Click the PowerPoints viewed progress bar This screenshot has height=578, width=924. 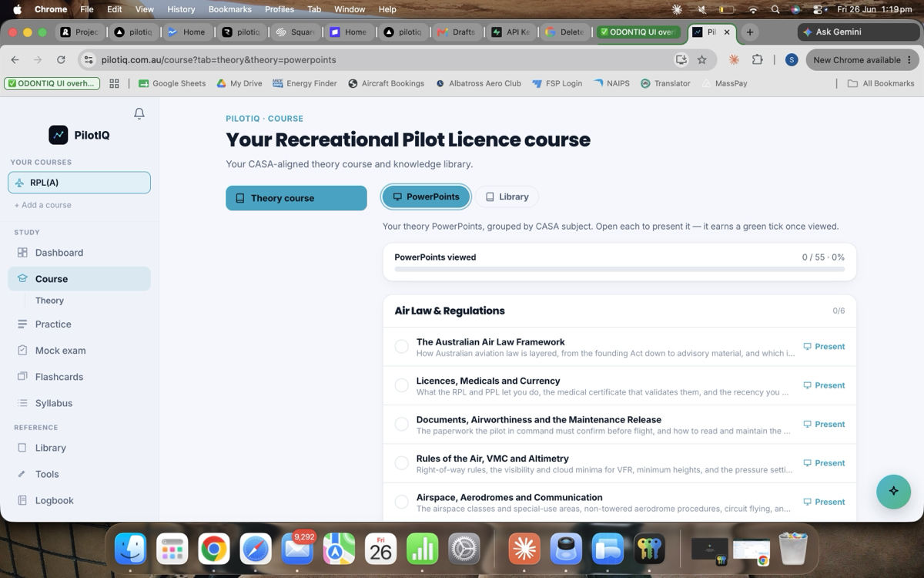coord(620,269)
